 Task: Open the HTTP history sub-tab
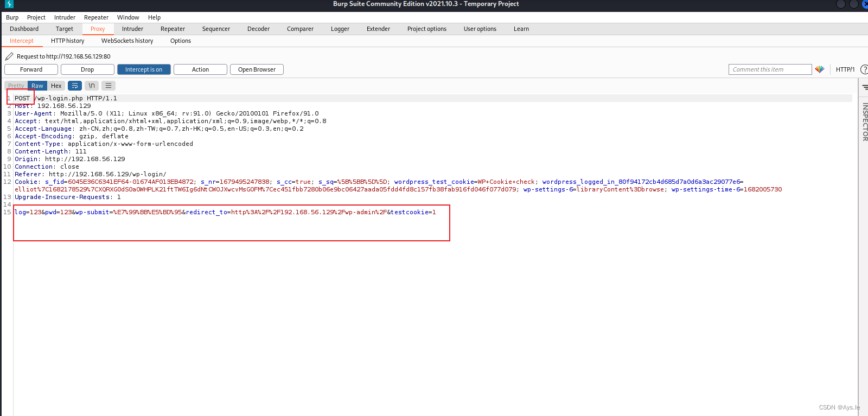[x=68, y=41]
